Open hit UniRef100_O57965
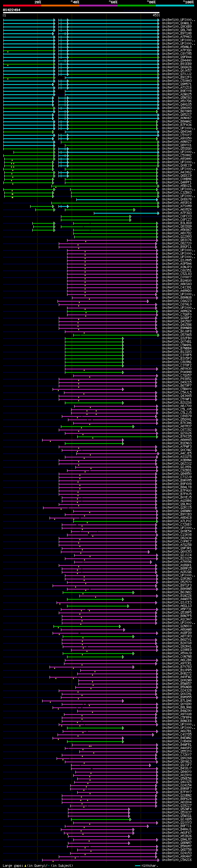Screen dimensions: 197x868 177,335
